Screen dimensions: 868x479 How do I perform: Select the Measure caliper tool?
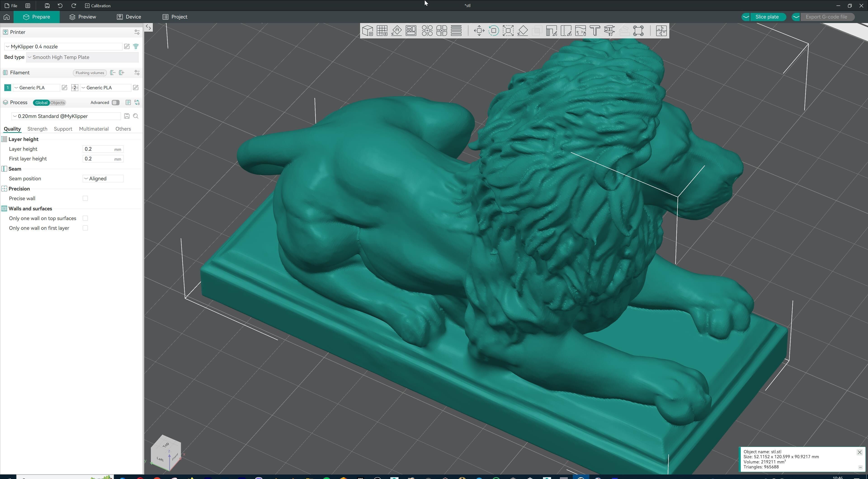610,31
